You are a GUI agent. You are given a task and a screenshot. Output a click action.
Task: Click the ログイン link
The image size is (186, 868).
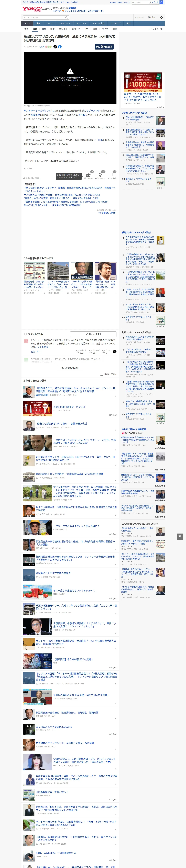click(x=57, y=11)
